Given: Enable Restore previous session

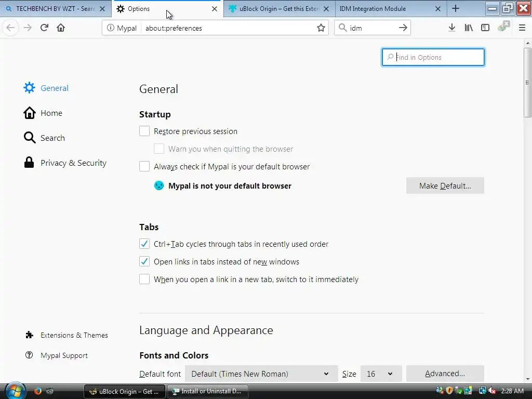Looking at the screenshot, I should click(x=144, y=131).
